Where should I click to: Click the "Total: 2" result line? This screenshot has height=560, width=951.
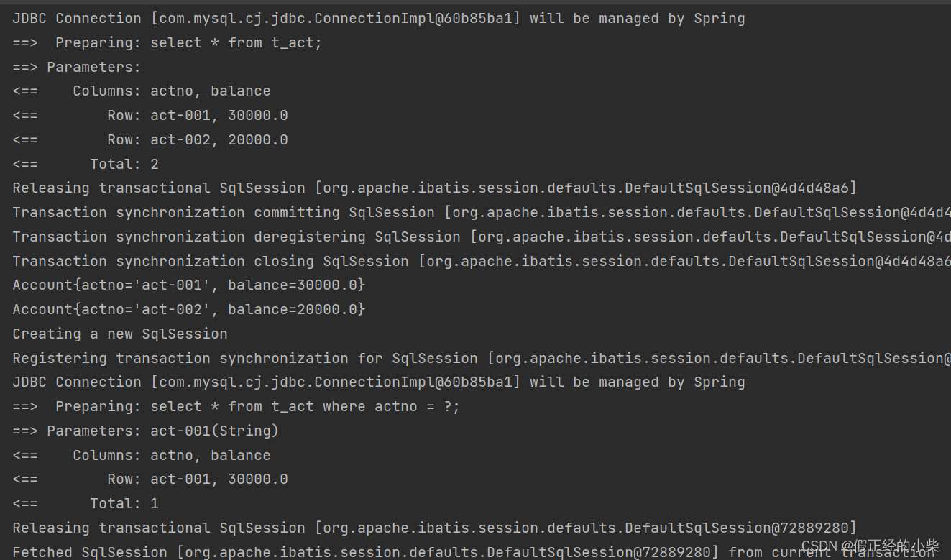86,165
